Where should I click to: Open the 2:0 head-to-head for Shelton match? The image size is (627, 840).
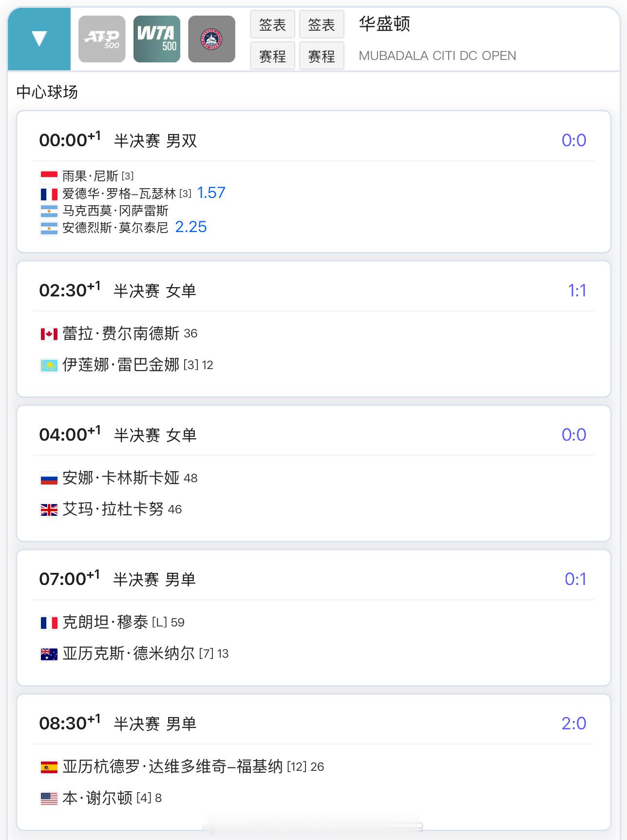574,723
